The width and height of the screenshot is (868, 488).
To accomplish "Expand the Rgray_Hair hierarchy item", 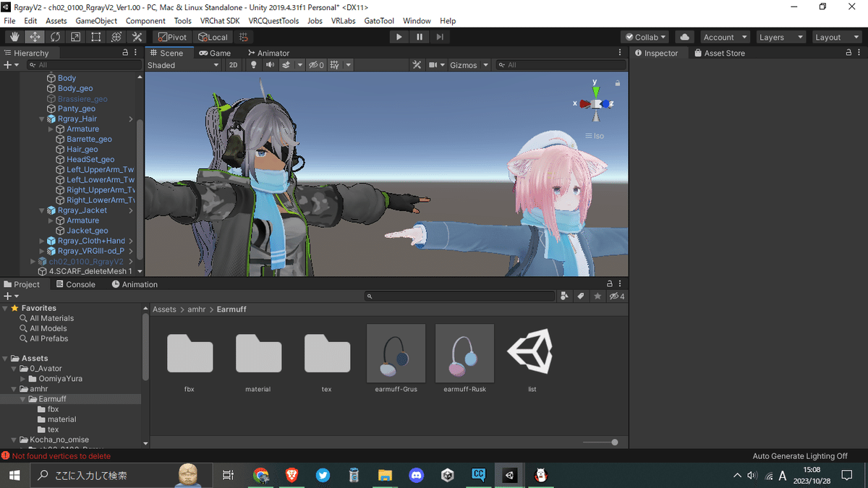I will (x=41, y=118).
